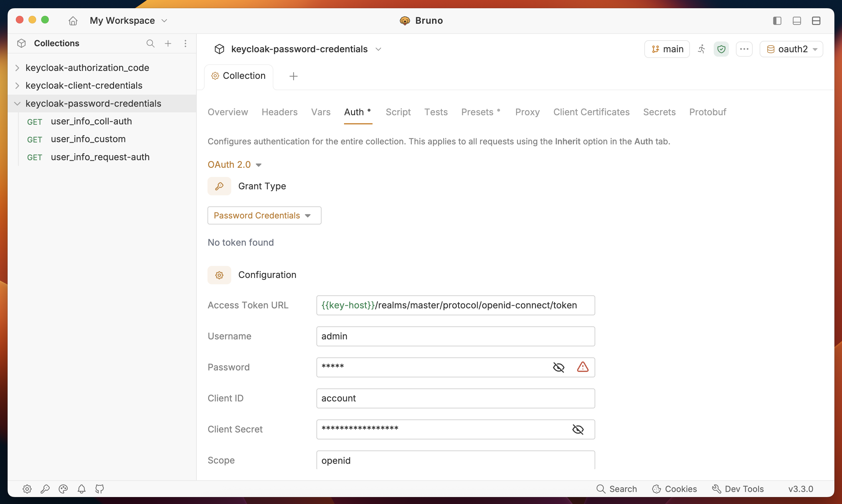This screenshot has height=504, width=842.
Task: Reveal the Client Secret value
Action: click(578, 429)
